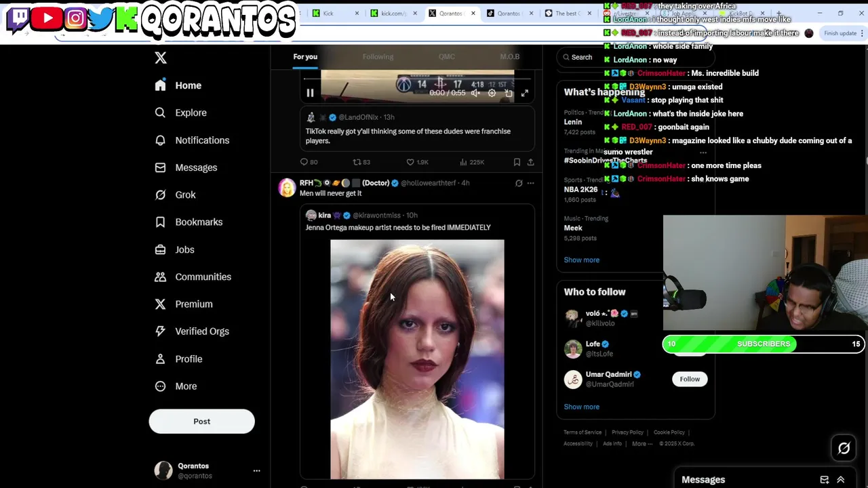Open the Privacy Policy link

click(627, 432)
